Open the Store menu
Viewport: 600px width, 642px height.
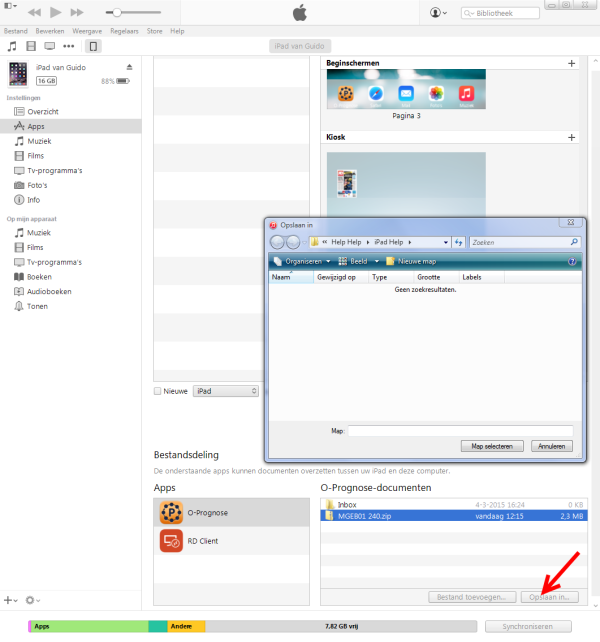[x=154, y=31]
